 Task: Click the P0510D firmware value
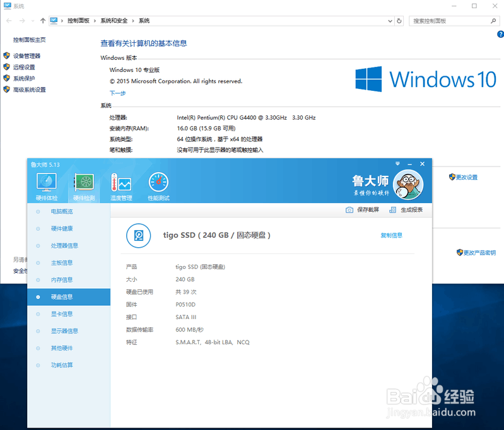pos(185,305)
